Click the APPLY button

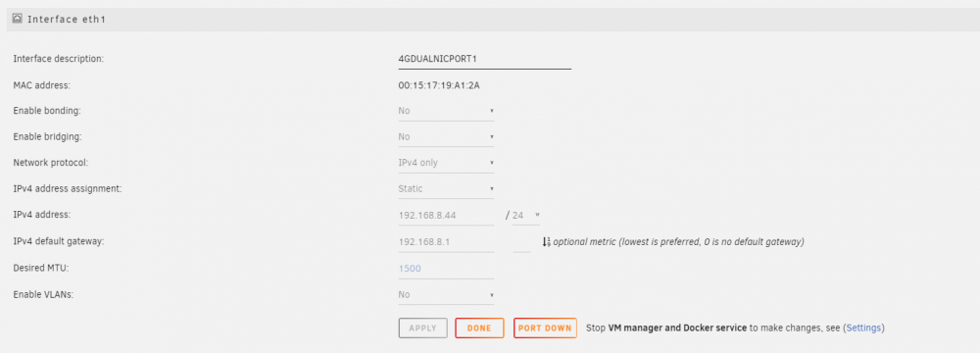point(422,328)
